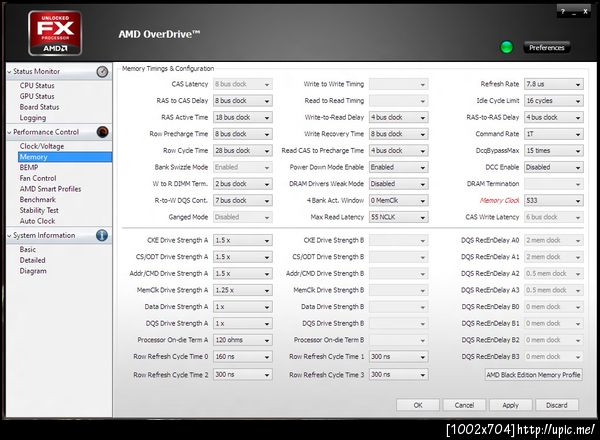Open the Benchmark page
Screen dimensions: 600x440
(38, 200)
